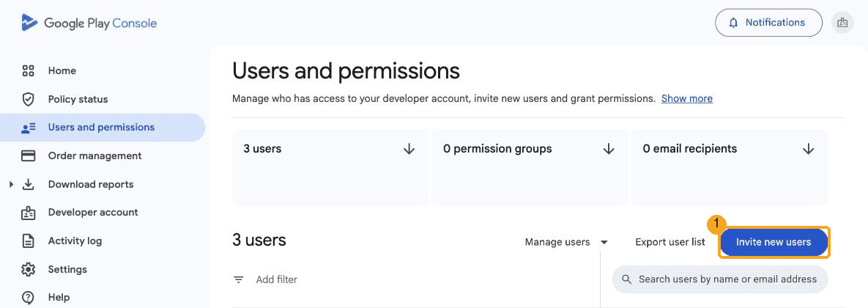Click the Google Play Console logo
This screenshot has width=868, height=308.
89,23
